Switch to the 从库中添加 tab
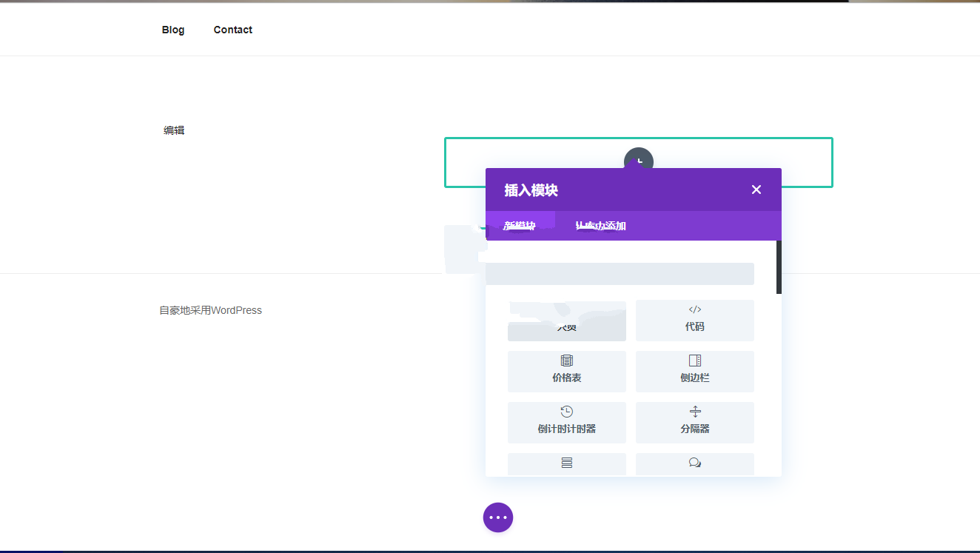Viewport: 980px width, 553px height. (x=600, y=226)
